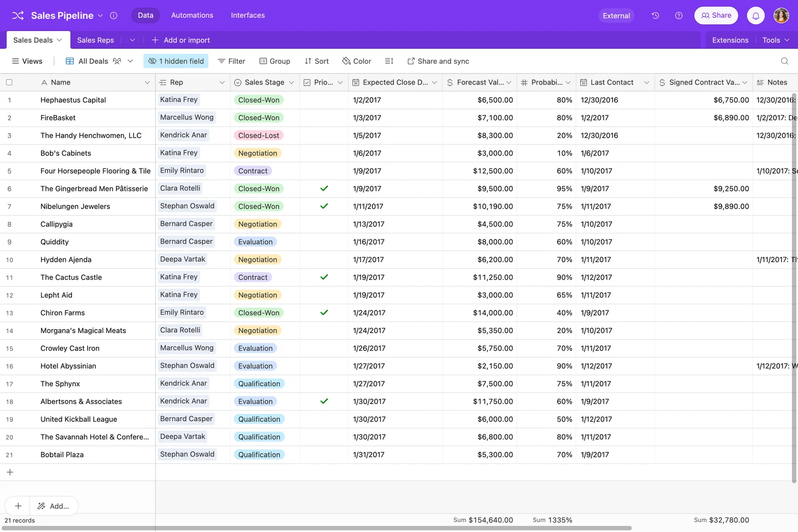The width and height of the screenshot is (798, 532).
Task: Click the Sales Pipeline base logo icon
Action: (x=18, y=16)
